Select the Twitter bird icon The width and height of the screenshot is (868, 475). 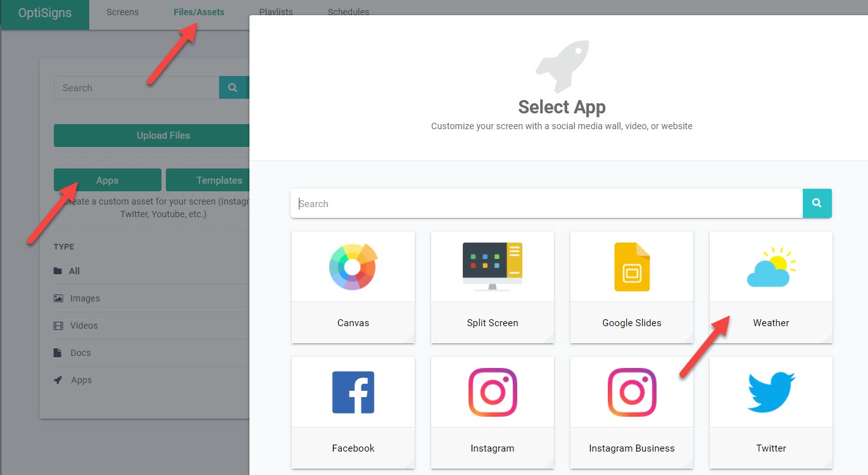771,392
